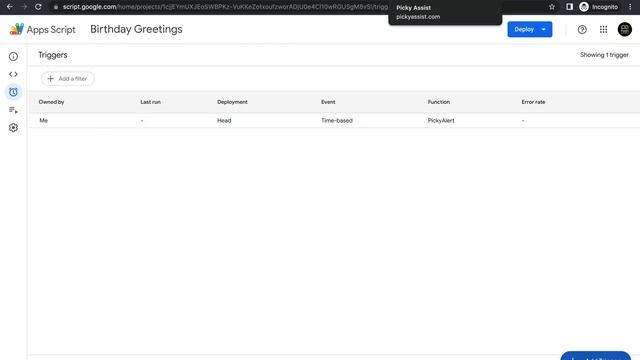This screenshot has height=360, width=640.
Task: Click the Function column header
Action: click(x=439, y=102)
